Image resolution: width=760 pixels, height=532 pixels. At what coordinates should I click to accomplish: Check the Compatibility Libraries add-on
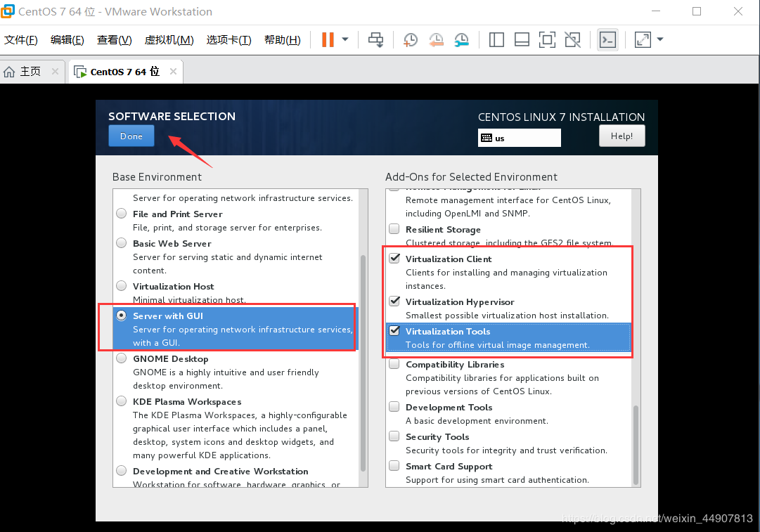[x=394, y=364]
